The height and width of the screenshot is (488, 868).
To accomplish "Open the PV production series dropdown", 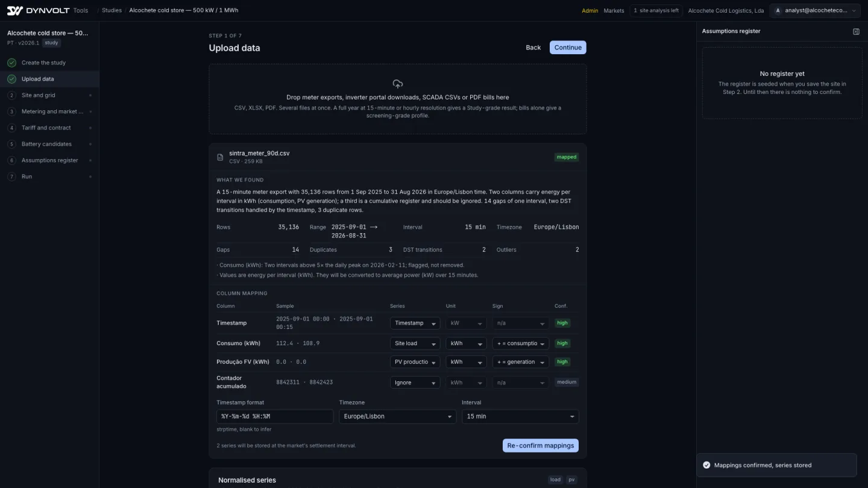I will tap(415, 362).
